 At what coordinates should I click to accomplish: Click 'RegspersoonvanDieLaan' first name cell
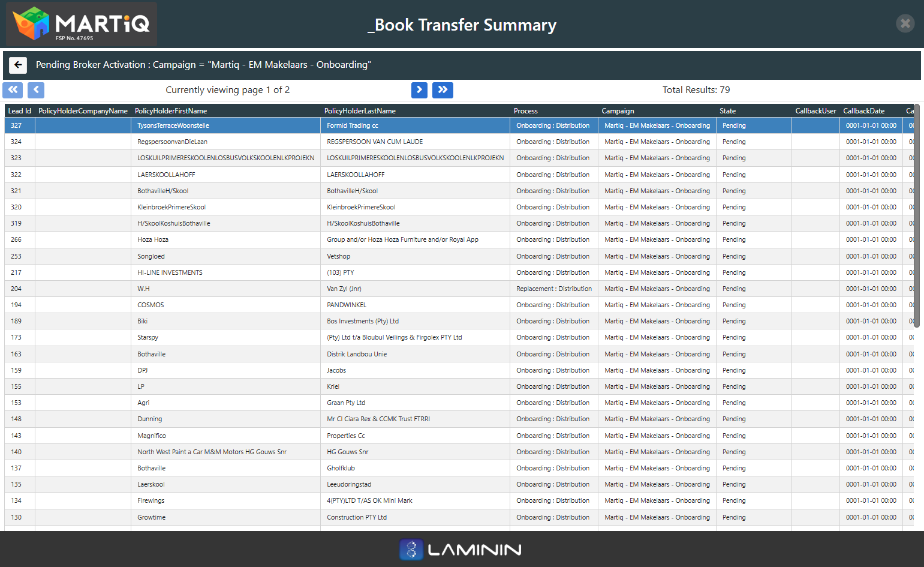226,142
